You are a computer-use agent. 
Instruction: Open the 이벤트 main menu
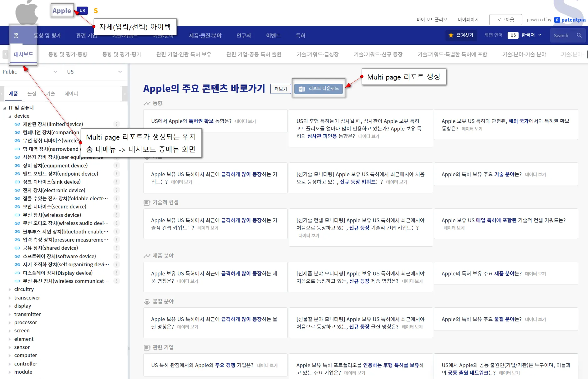[273, 36]
